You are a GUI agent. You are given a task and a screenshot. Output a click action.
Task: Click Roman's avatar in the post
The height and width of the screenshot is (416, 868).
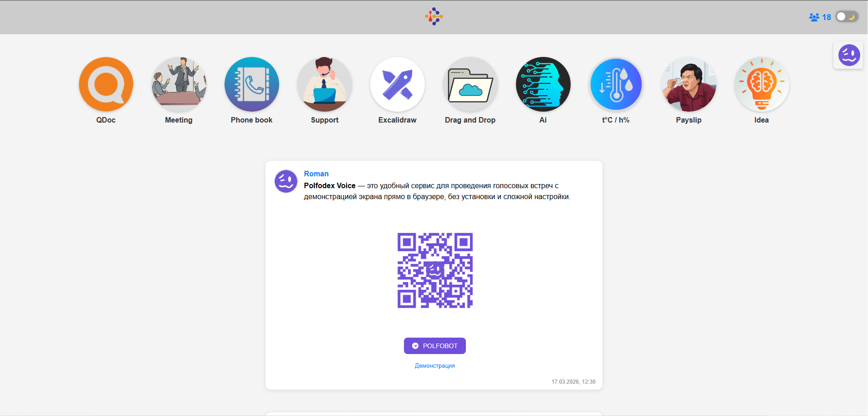[x=286, y=181]
